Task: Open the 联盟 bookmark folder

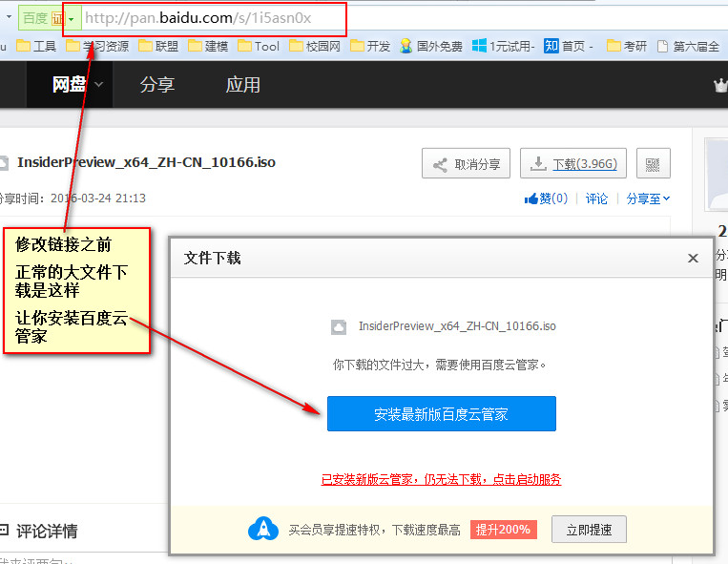Action: pyautogui.click(x=158, y=46)
